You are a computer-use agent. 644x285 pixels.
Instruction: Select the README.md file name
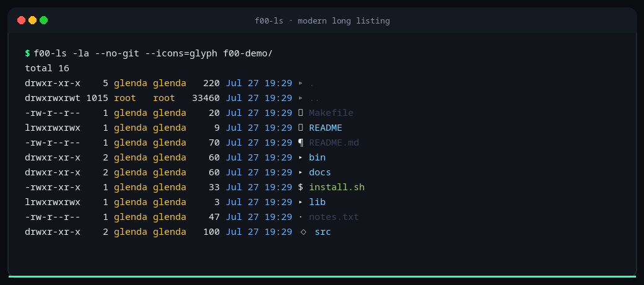click(x=334, y=143)
